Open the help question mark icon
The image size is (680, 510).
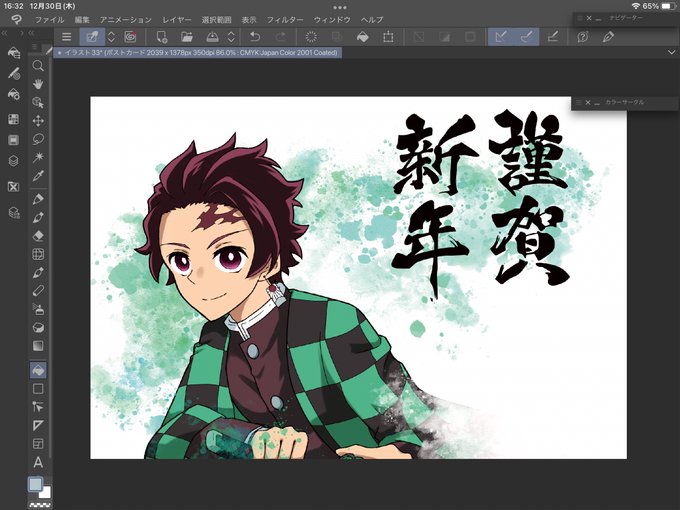pos(582,37)
